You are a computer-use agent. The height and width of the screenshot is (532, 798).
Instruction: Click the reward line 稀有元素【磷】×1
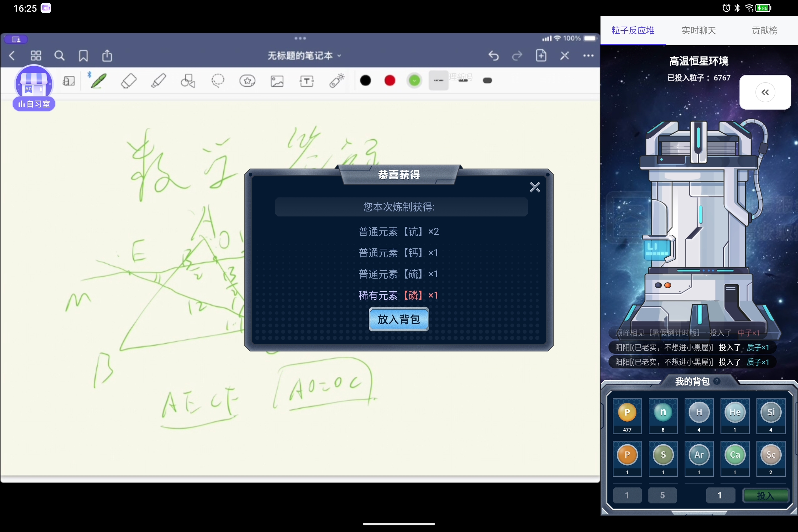[398, 295]
